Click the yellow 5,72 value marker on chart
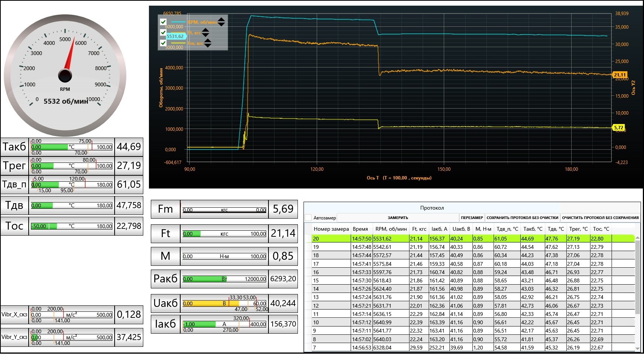Image resolution: width=644 pixels, height=354 pixels. click(x=619, y=127)
